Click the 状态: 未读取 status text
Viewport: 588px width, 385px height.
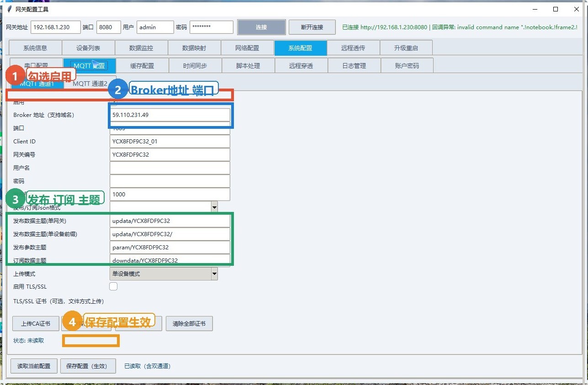(29, 340)
